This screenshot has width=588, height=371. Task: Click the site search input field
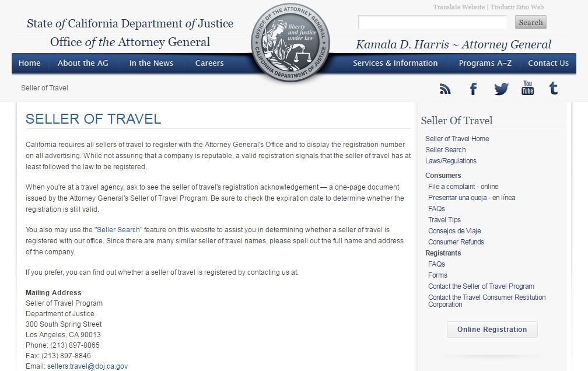click(432, 23)
